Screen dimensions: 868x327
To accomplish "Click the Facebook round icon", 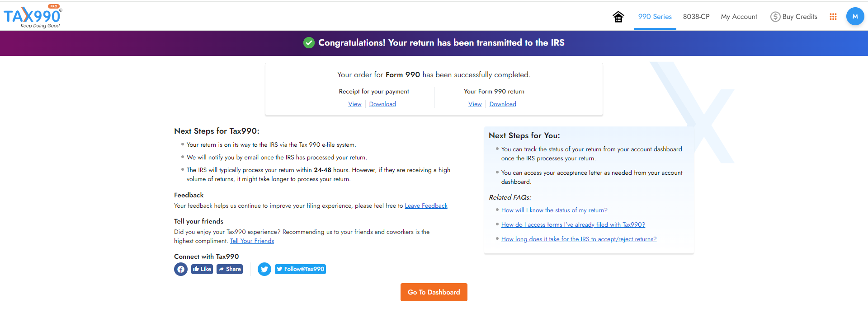I will (181, 269).
